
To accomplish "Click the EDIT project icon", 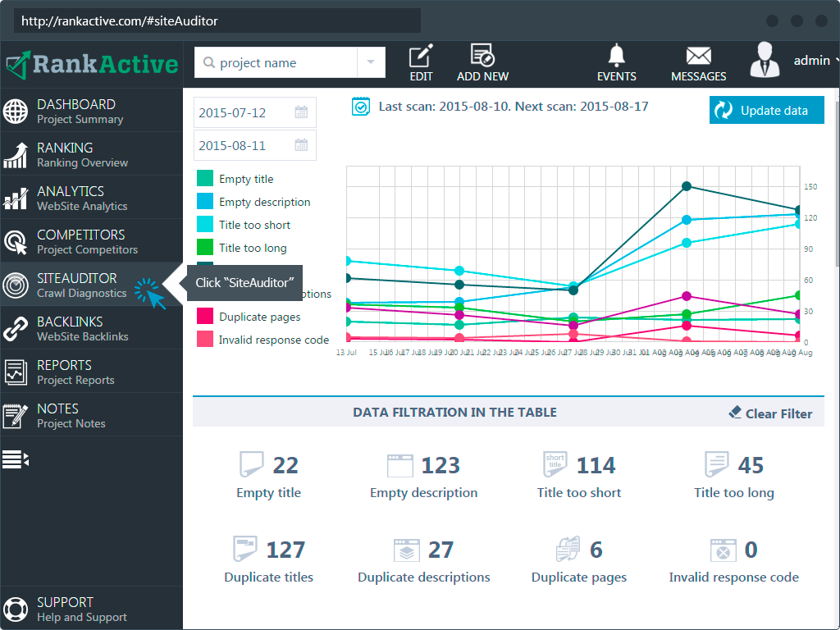I will [421, 57].
